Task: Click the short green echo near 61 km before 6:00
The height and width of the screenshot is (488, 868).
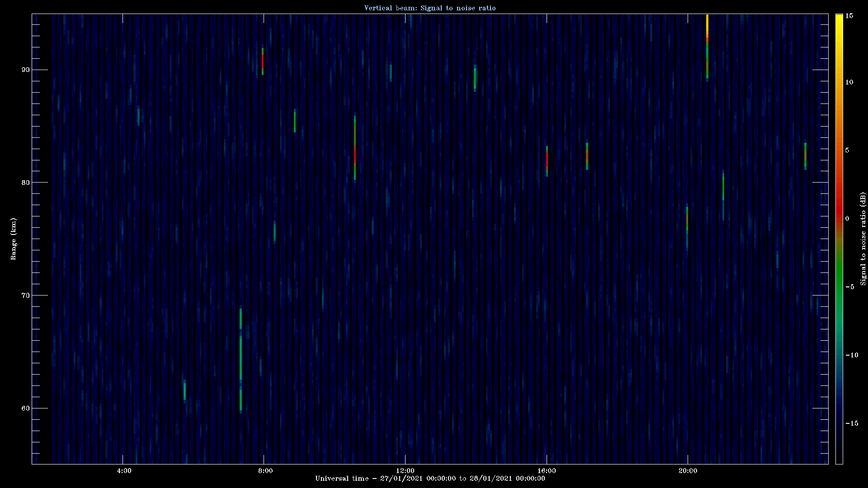Action: [184, 391]
